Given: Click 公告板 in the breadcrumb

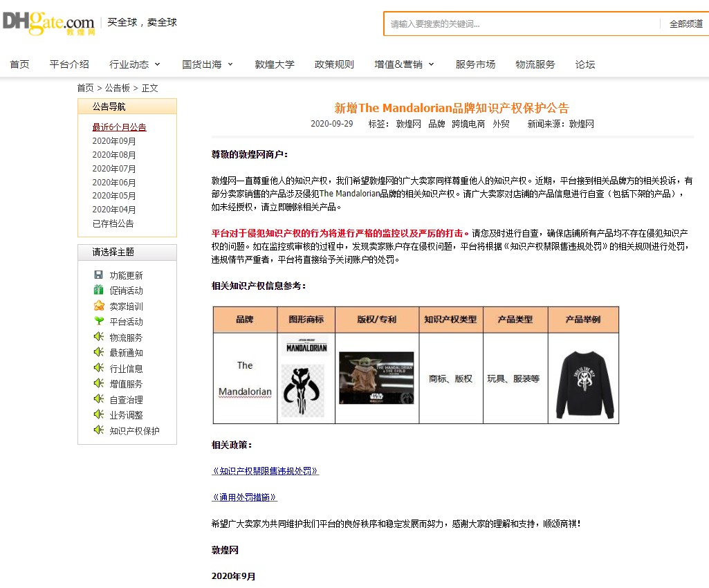Looking at the screenshot, I should (118, 89).
